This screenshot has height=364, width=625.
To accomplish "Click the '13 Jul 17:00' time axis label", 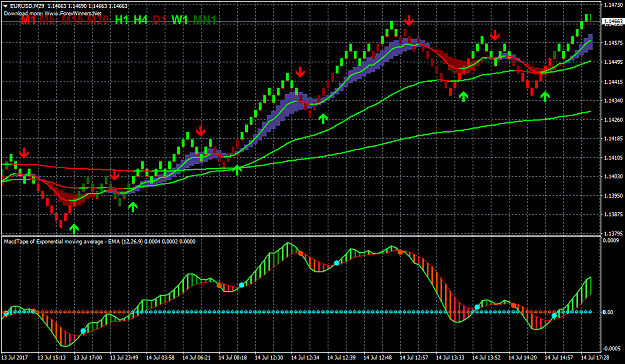I will coord(89,357).
